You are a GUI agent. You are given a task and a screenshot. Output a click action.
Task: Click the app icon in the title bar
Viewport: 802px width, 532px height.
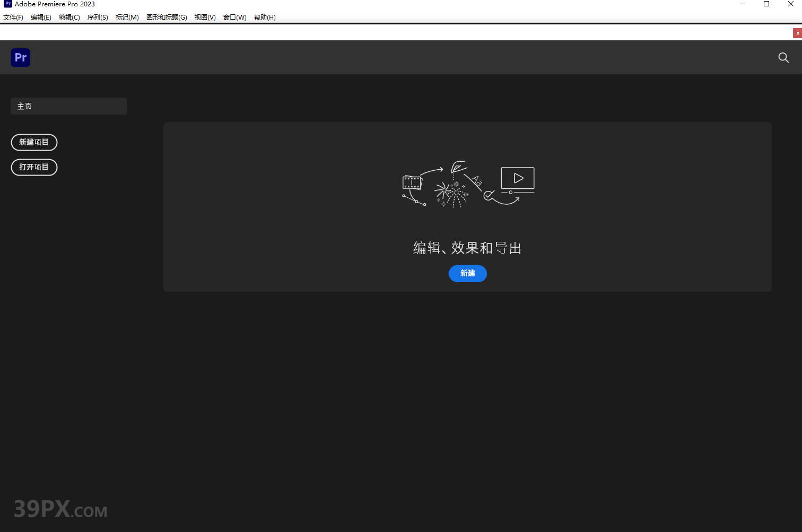point(7,4)
